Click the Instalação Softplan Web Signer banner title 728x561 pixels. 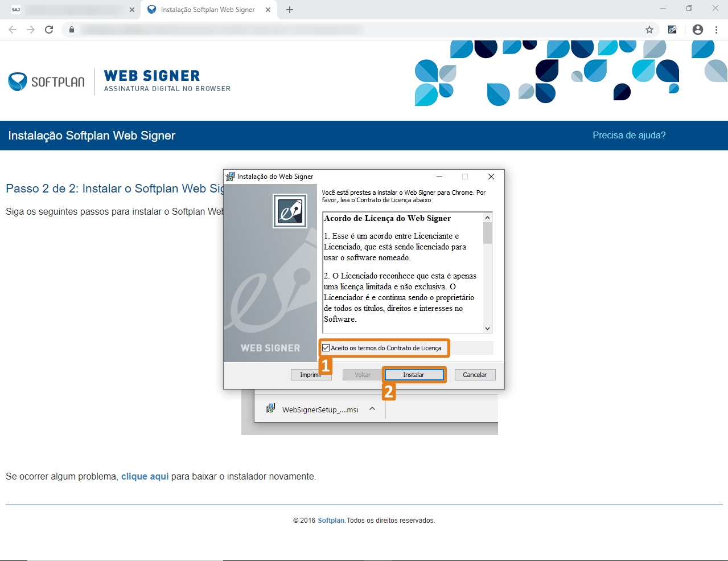[x=92, y=136]
